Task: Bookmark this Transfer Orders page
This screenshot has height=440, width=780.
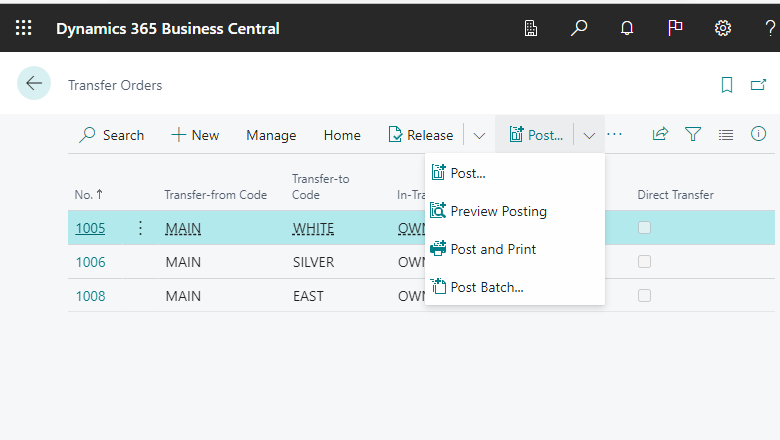Action: (727, 85)
